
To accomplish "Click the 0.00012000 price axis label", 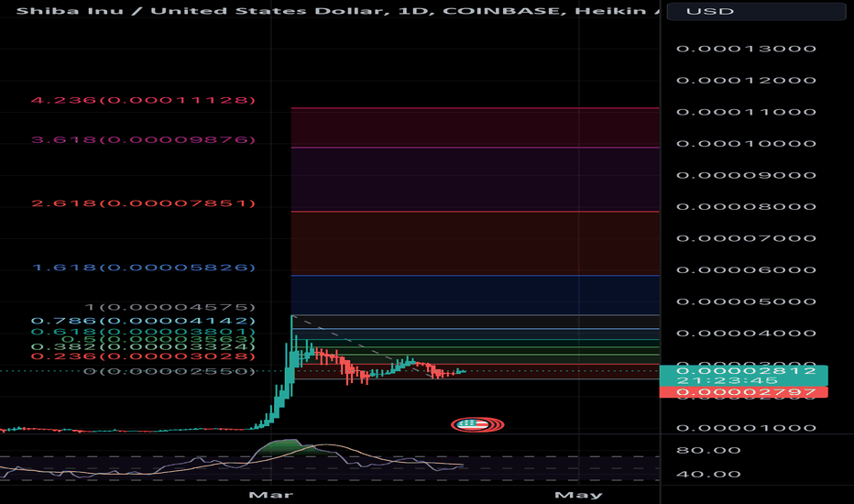I will [x=746, y=80].
